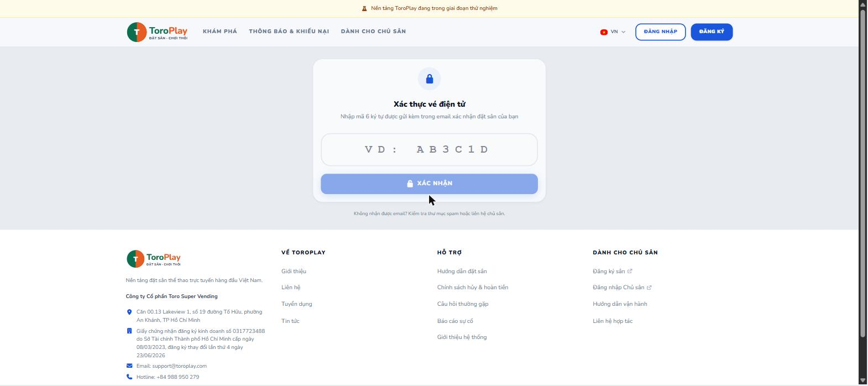Open Giới thiệu hệ thống link

pos(462,337)
